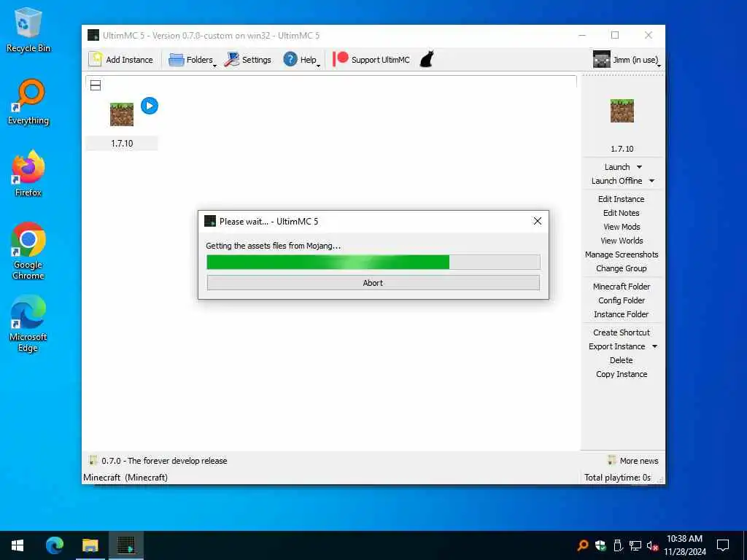The image size is (747, 560).
Task: Expand the Export Instance dropdown arrow
Action: tap(654, 346)
